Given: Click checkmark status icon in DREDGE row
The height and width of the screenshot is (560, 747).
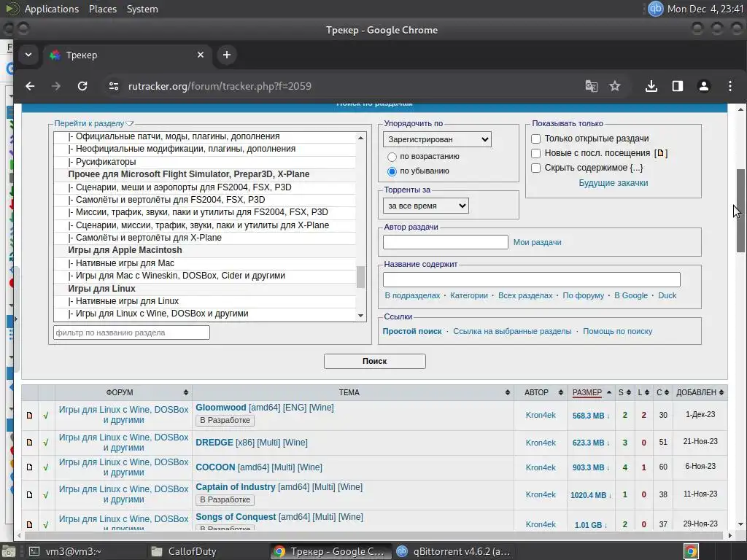Looking at the screenshot, I should (46, 443).
